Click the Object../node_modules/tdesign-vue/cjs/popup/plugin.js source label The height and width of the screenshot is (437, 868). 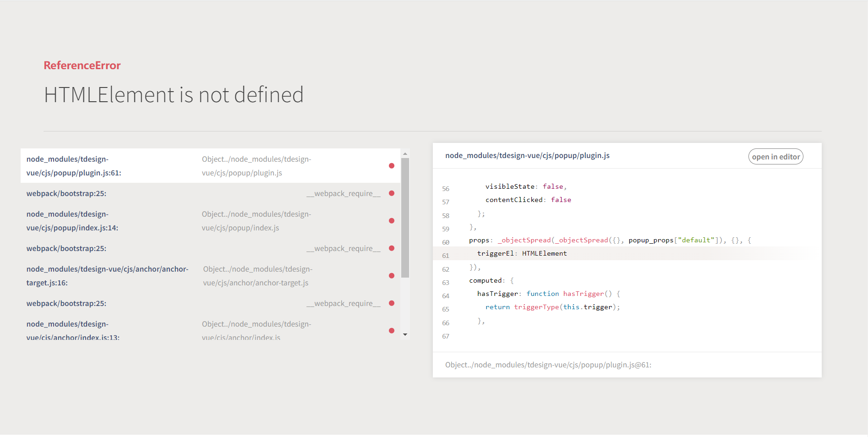click(x=256, y=165)
